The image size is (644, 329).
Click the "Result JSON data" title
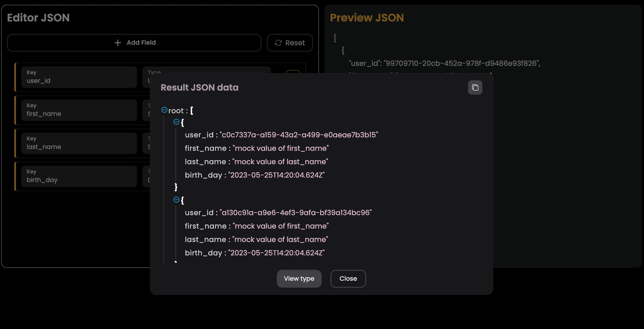point(200,88)
